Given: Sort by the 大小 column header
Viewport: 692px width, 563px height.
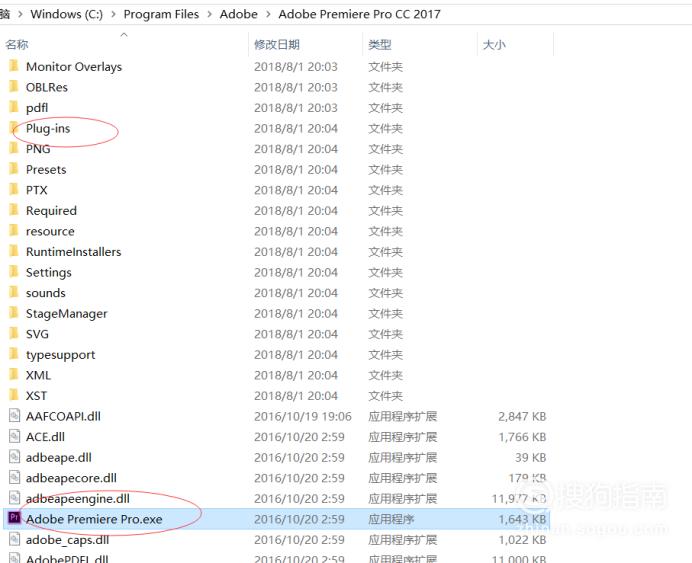Looking at the screenshot, I should (x=494, y=45).
